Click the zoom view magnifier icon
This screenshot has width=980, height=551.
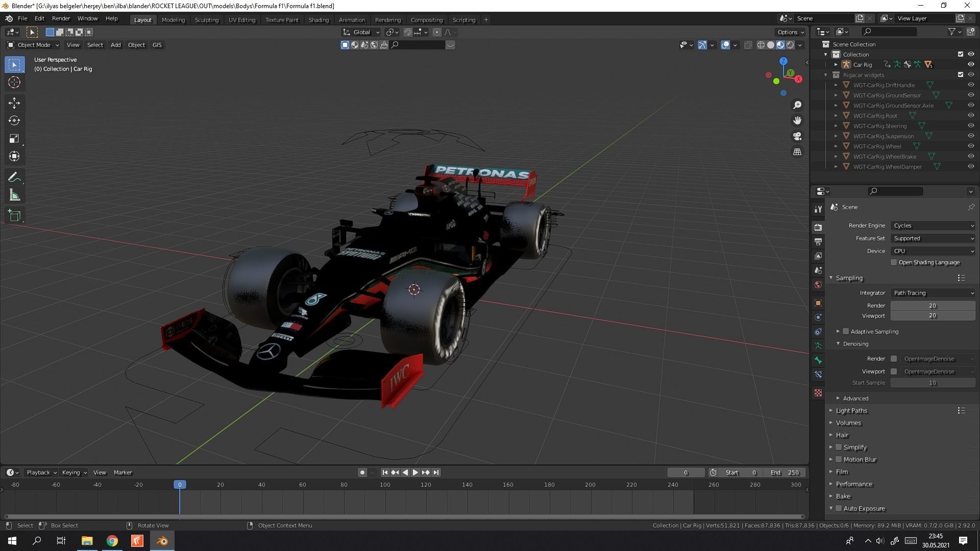click(797, 105)
